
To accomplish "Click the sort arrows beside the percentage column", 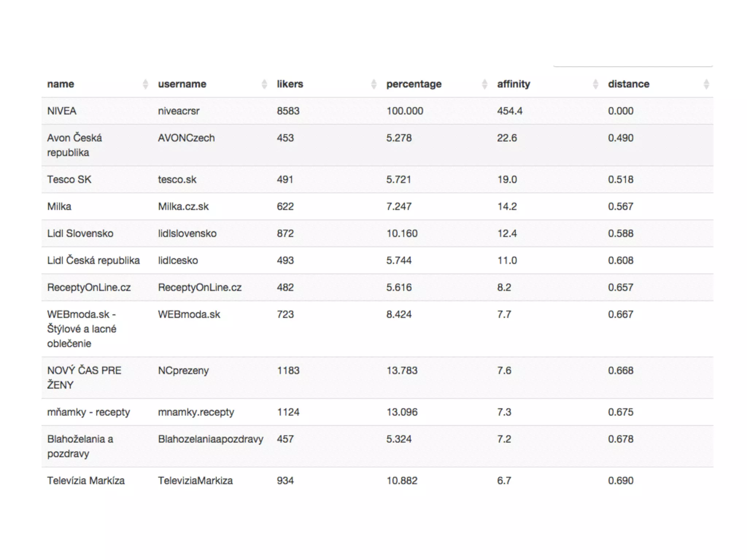I will (485, 84).
